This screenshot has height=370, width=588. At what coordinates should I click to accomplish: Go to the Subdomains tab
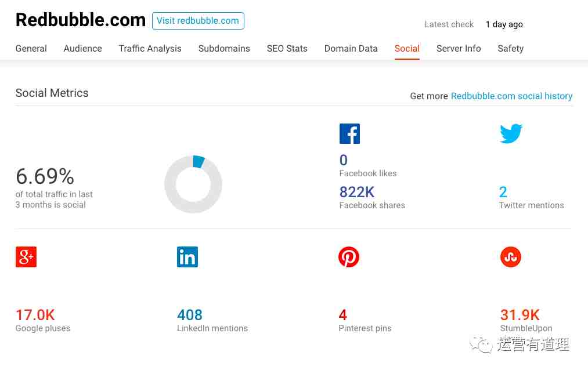(x=224, y=49)
